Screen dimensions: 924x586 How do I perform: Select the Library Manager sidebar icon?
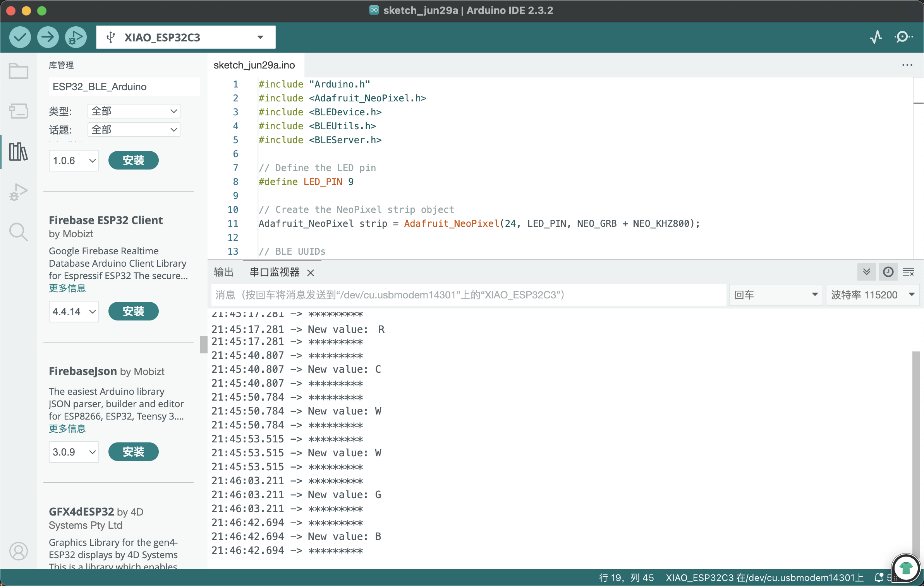point(18,151)
